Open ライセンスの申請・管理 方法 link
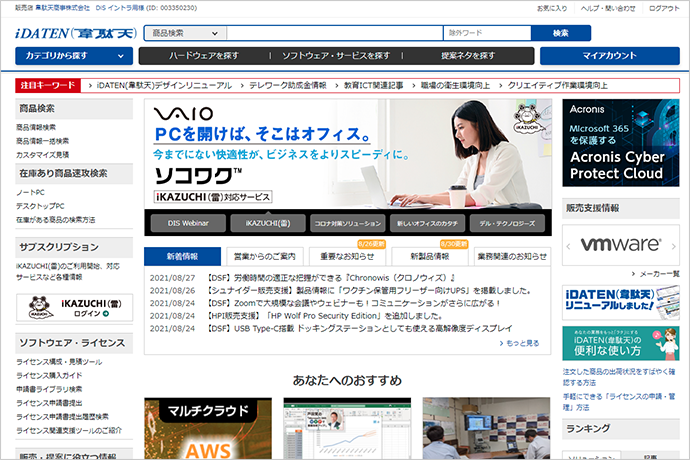Viewport: 690px width, 460px height. tap(619, 402)
